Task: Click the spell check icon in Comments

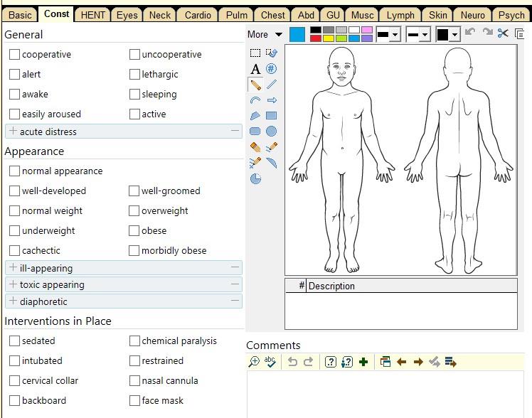Action: pos(270,362)
